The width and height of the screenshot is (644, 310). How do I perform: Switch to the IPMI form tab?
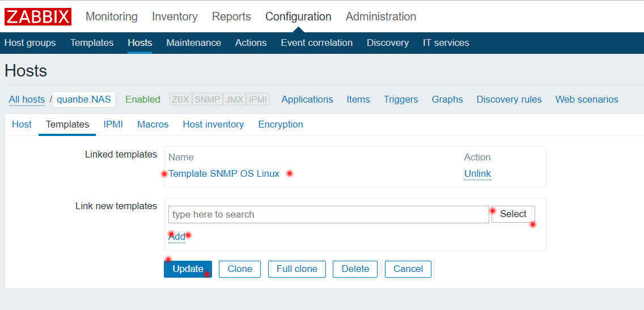(x=113, y=124)
